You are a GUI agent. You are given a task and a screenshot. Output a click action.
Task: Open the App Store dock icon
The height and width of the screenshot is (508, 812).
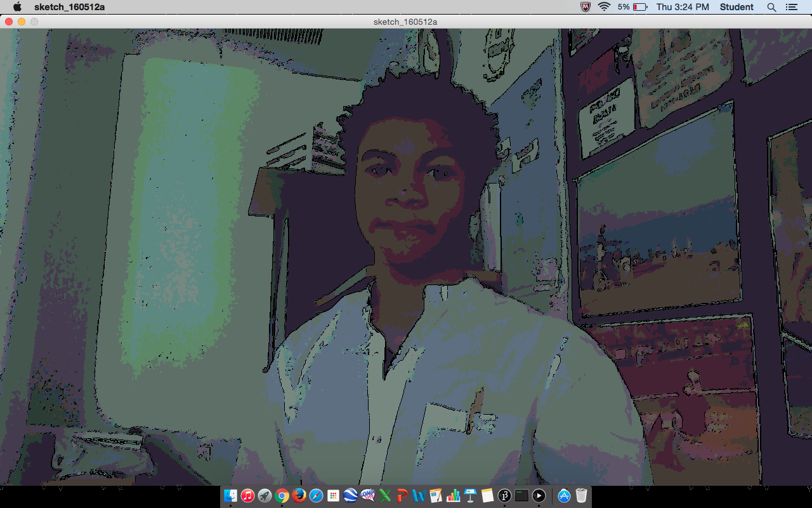click(x=564, y=495)
